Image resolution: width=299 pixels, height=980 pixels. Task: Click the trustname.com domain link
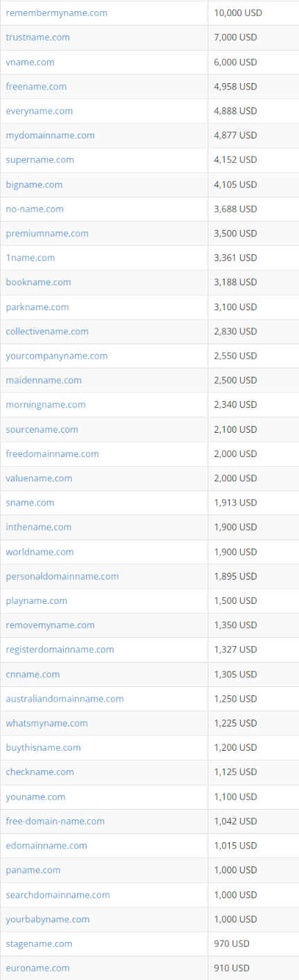point(37,37)
